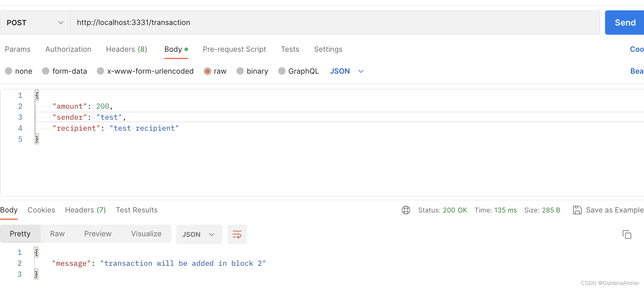
Task: Click the Save as Example label
Action: click(615, 210)
